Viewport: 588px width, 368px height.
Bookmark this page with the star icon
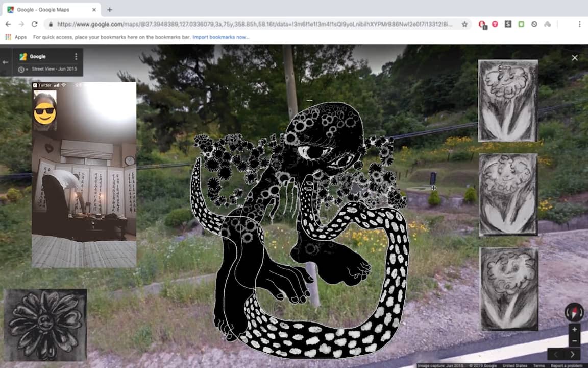tap(464, 24)
